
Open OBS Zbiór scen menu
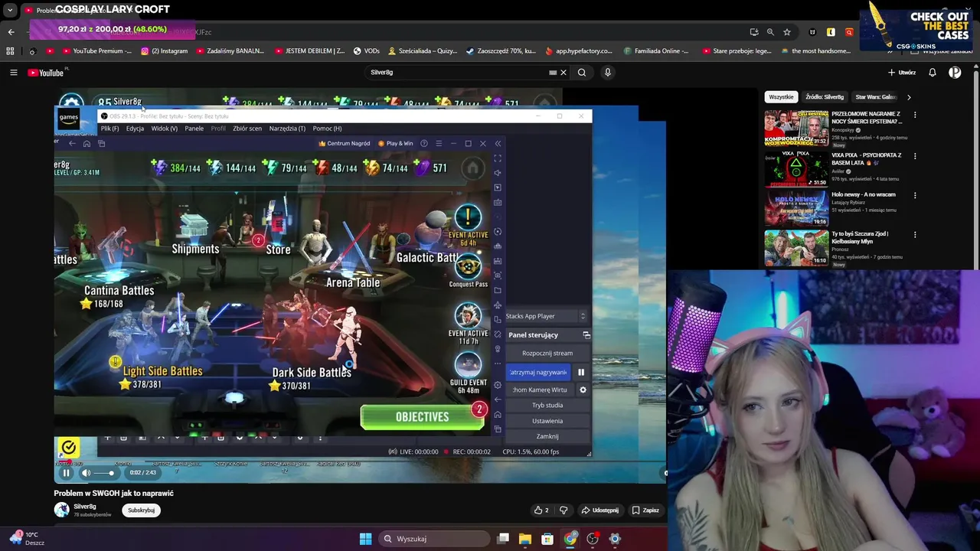coord(247,129)
